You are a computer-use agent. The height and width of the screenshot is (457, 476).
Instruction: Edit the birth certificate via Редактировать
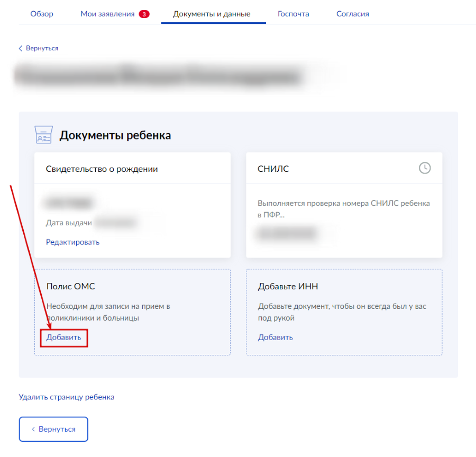(x=72, y=242)
